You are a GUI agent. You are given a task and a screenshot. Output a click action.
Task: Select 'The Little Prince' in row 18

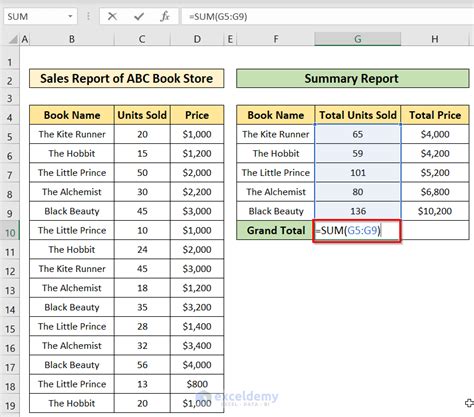coord(72,384)
